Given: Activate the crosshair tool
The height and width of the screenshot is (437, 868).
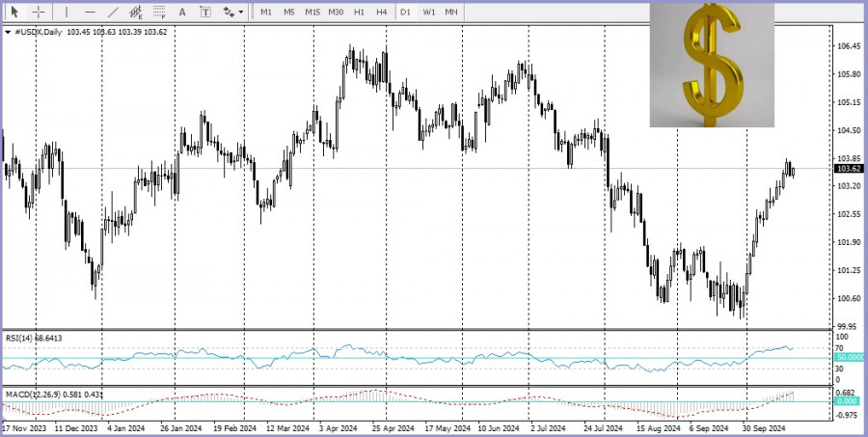Looking at the screenshot, I should click(39, 12).
